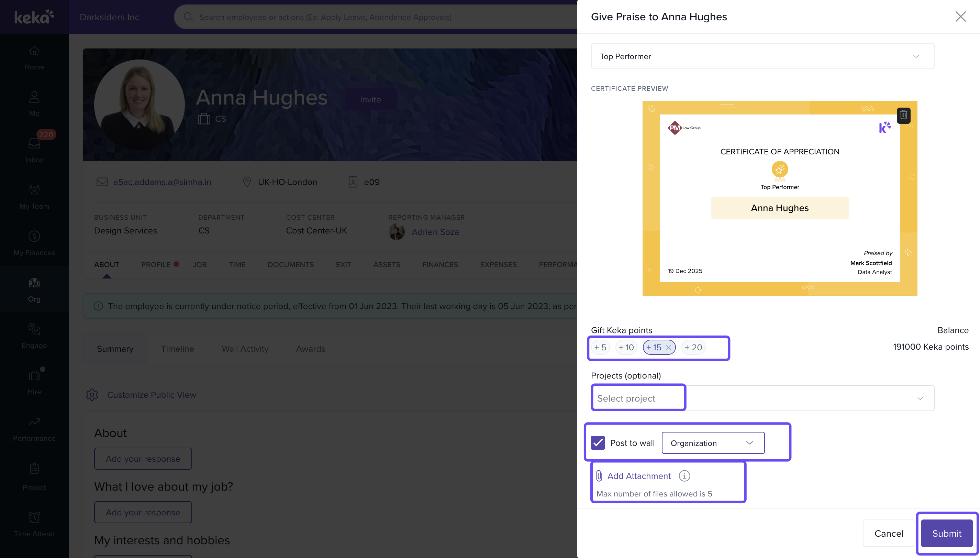Image resolution: width=980 pixels, height=558 pixels.
Task: Select the +5 Keka points option
Action: (x=600, y=347)
